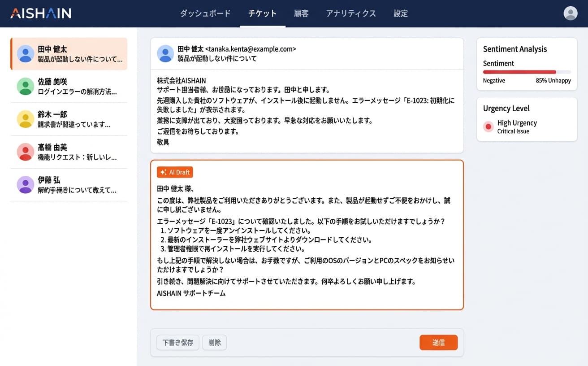Open 設定 from the navigation bar
This screenshot has width=588, height=366.
(400, 13)
